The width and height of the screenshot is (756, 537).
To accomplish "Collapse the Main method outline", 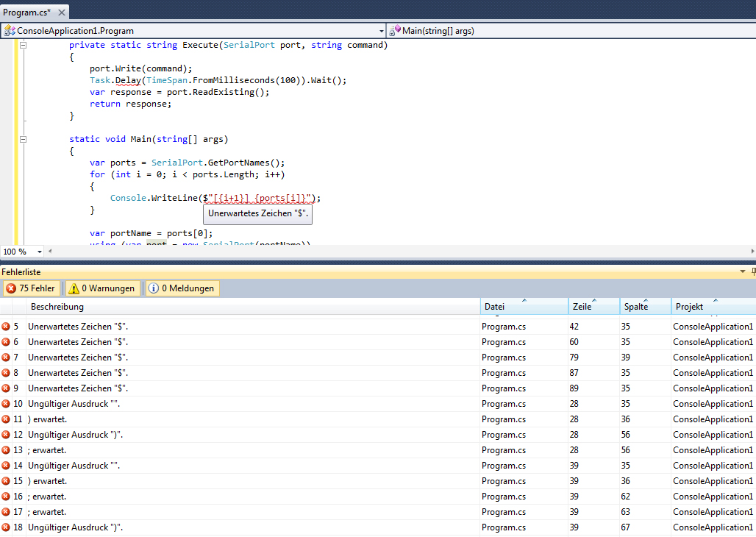I will 23,139.
